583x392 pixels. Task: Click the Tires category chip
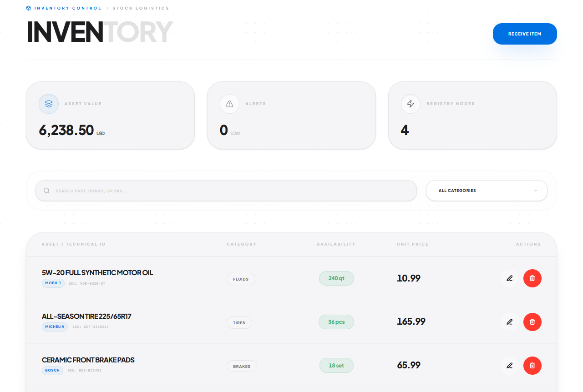(x=239, y=322)
